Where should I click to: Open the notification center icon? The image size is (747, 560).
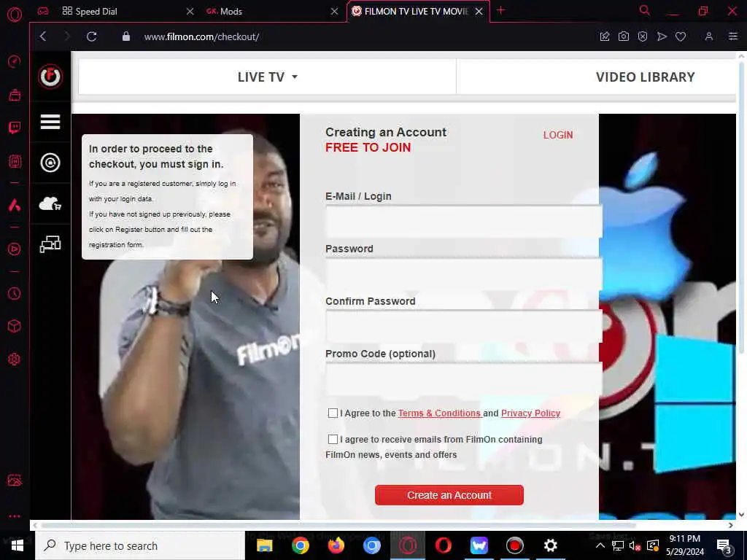pos(724,546)
